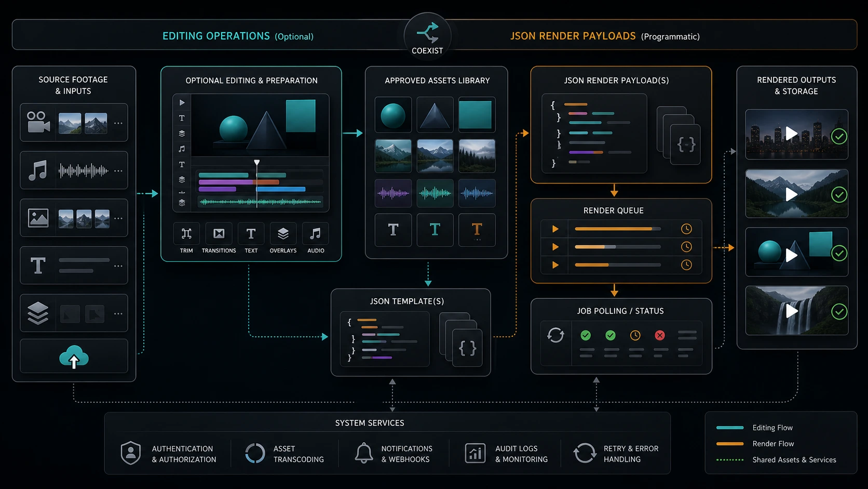The width and height of the screenshot is (868, 489).
Task: Toggle the checkmark on city skyline output
Action: tap(839, 136)
